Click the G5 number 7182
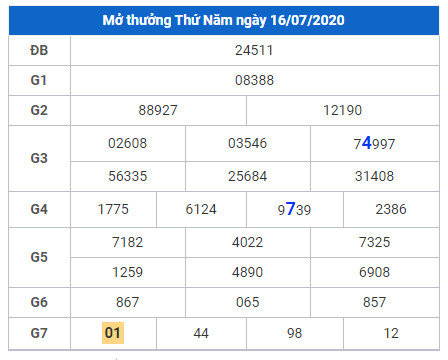Viewport: 448px width, 360px height. point(127,242)
